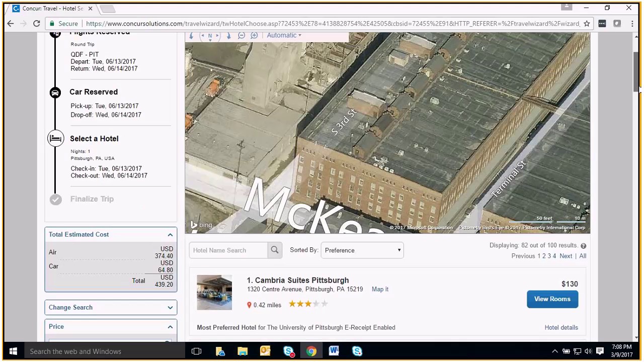Zoom out the Bing map
The image size is (644, 362).
tap(242, 35)
